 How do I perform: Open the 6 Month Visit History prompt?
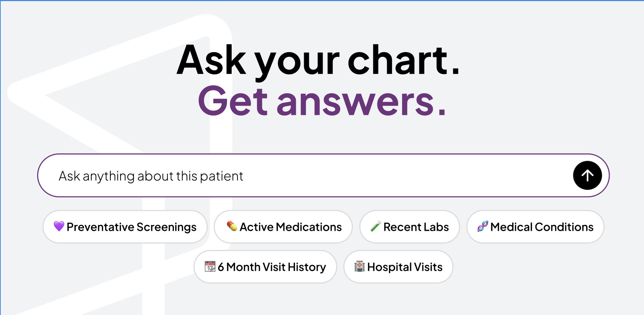pos(265,267)
